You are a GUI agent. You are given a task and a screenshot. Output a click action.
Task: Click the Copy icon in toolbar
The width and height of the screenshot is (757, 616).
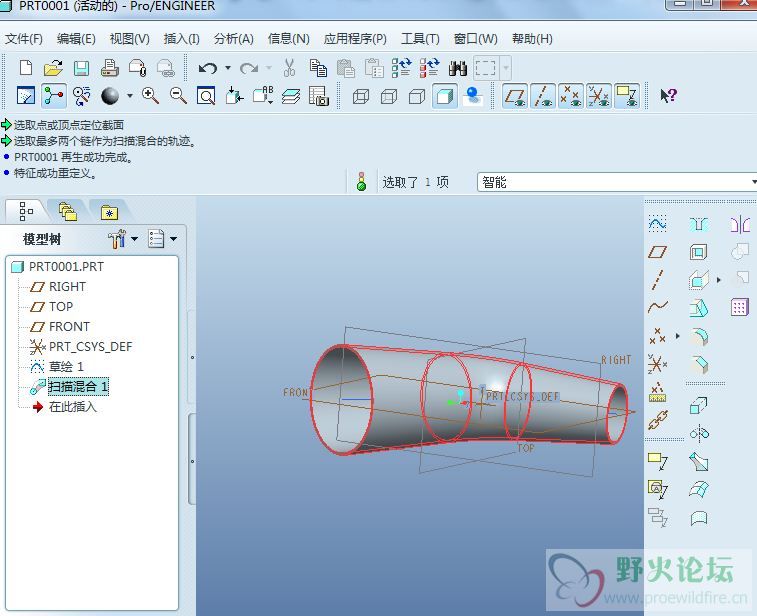click(318, 68)
